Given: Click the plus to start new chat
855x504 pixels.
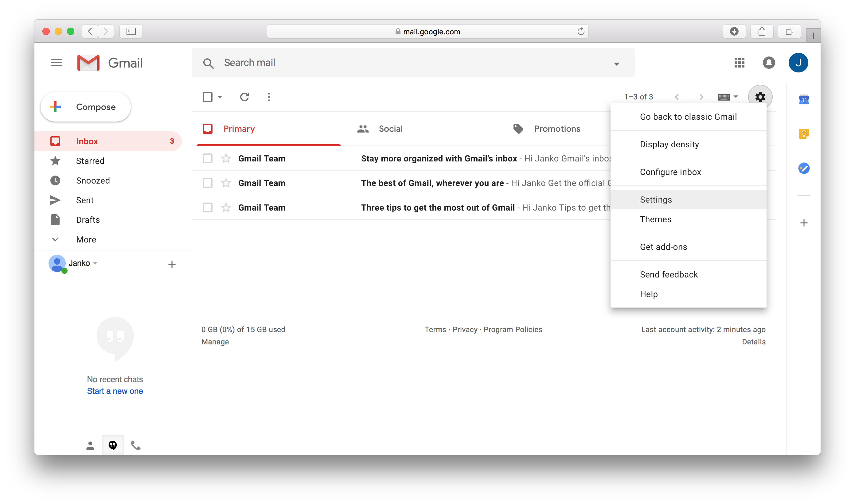Looking at the screenshot, I should pos(172,265).
